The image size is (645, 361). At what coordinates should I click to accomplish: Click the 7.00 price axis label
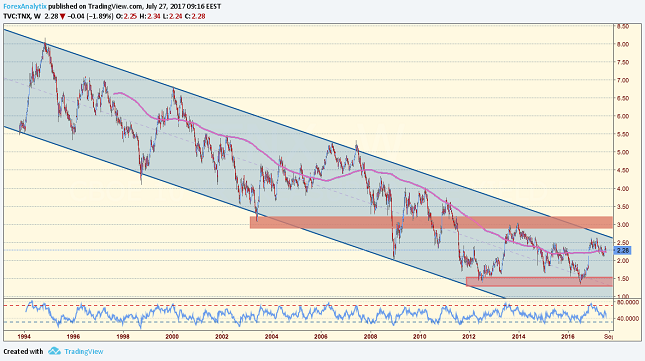click(623, 80)
